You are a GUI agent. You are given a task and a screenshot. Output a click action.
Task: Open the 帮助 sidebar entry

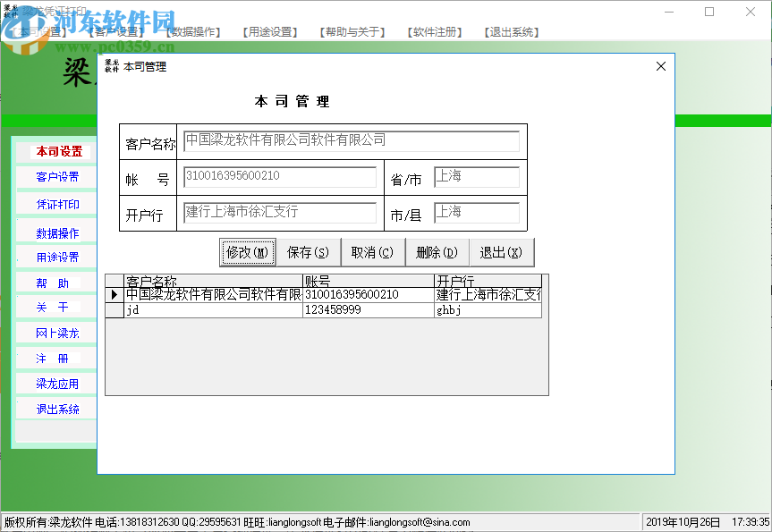tap(55, 282)
